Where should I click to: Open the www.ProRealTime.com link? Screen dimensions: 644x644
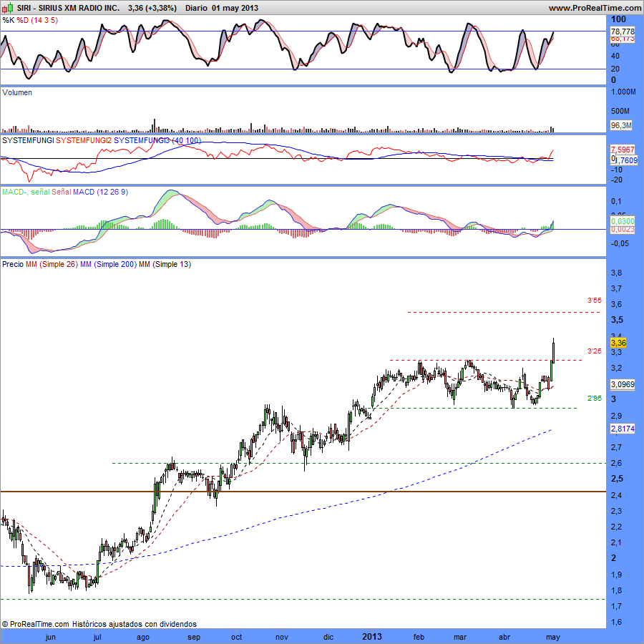tap(595, 8)
